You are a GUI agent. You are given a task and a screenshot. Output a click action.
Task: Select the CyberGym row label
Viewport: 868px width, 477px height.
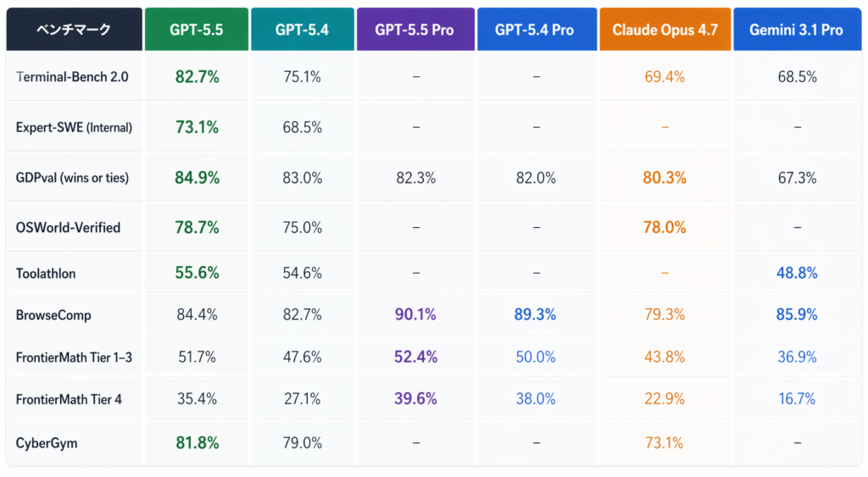pyautogui.click(x=45, y=443)
